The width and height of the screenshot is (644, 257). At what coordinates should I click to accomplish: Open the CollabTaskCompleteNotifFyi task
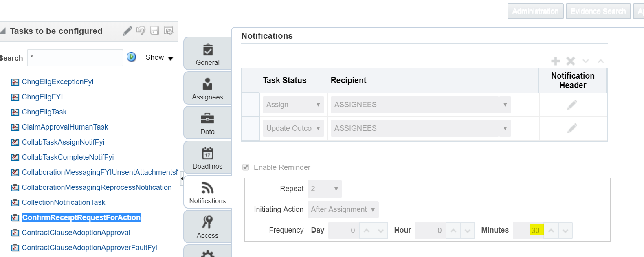click(x=68, y=157)
